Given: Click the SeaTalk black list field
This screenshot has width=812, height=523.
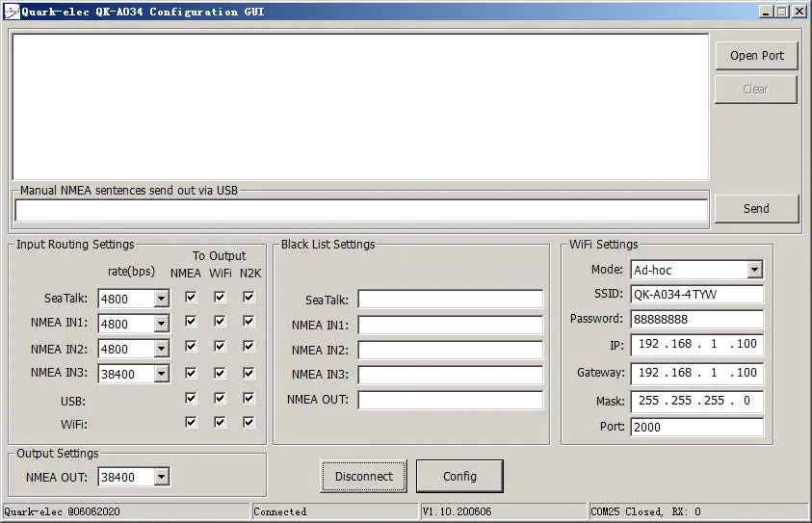Looking at the screenshot, I should pyautogui.click(x=450, y=300).
